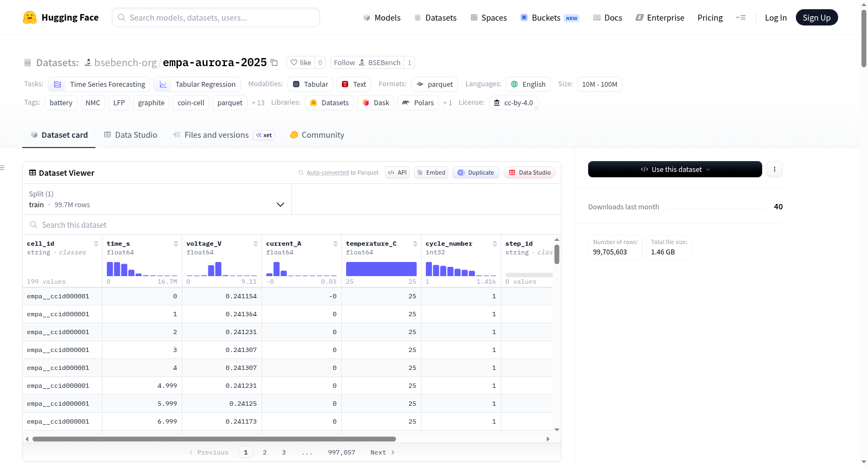Viewport: 868px width, 467px height.
Task: Go to the Community tab
Action: point(317,135)
